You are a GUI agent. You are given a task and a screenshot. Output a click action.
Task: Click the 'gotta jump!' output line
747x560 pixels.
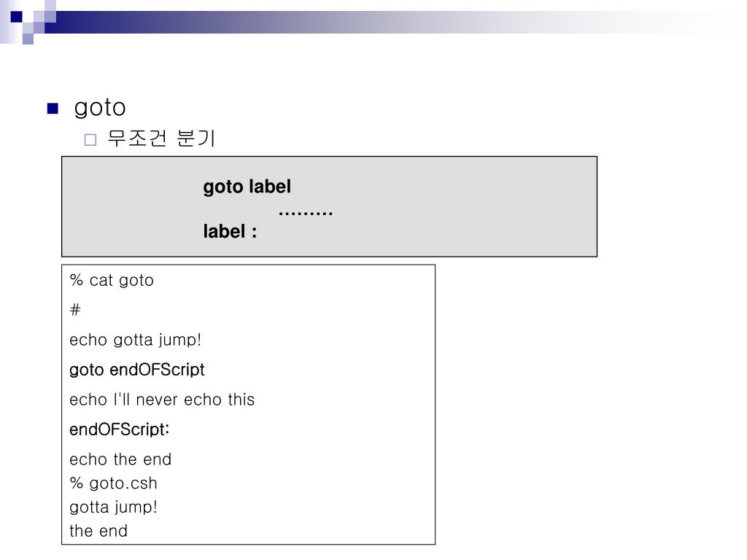113,507
